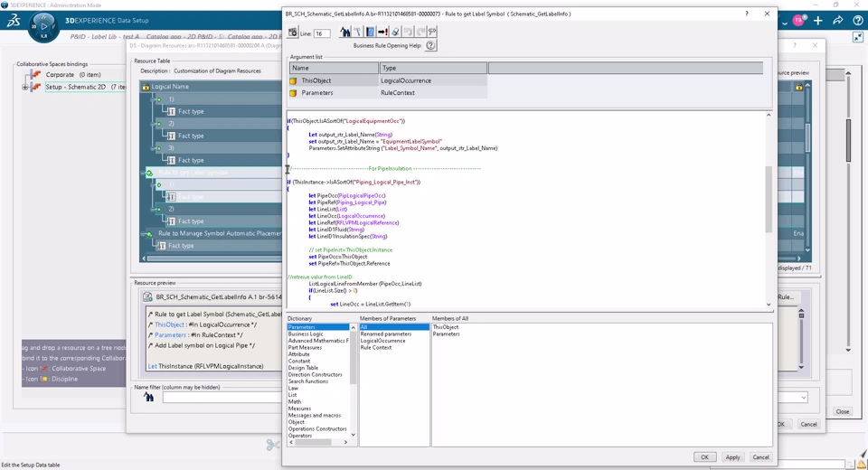Select Operations Constructors in Dictionary list
The height and width of the screenshot is (470, 868).
pyautogui.click(x=317, y=429)
